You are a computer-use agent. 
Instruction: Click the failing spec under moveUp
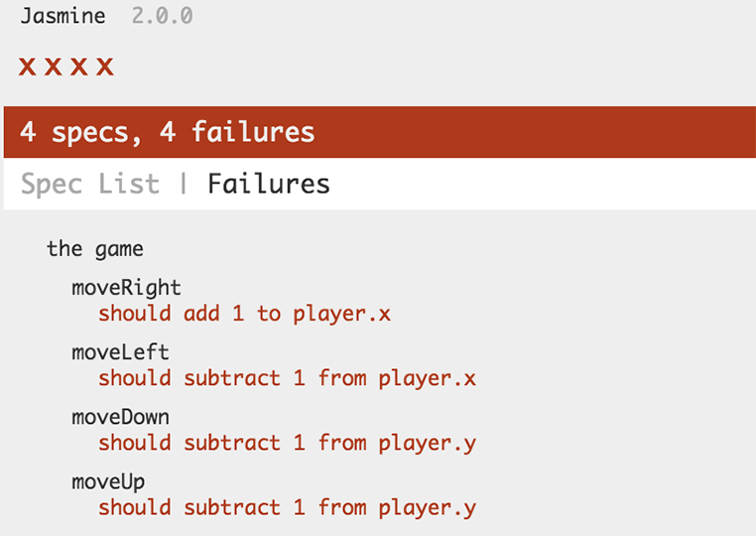click(x=287, y=507)
